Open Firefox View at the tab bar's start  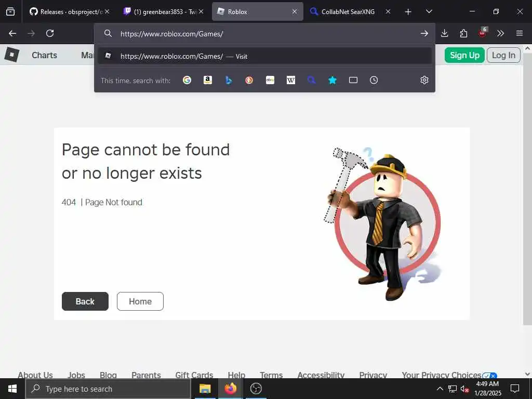10,11
